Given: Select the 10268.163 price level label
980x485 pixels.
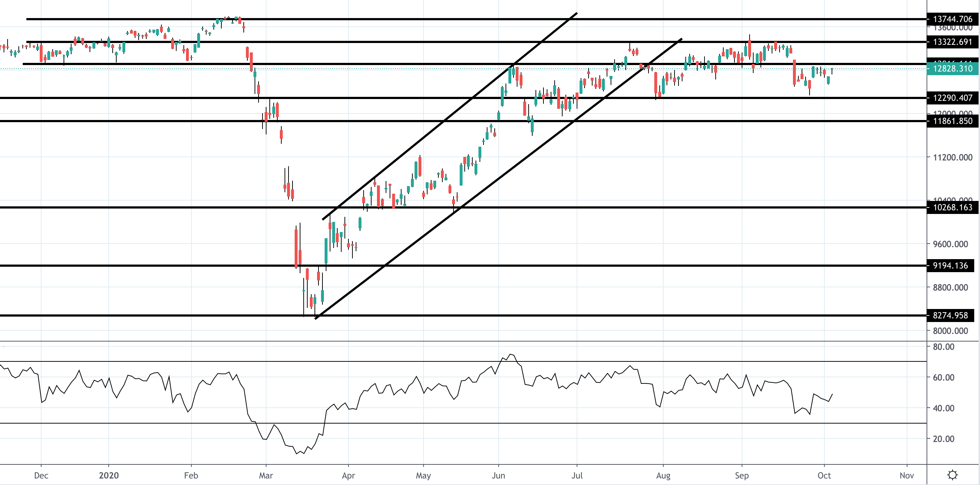Looking at the screenshot, I should [x=952, y=207].
